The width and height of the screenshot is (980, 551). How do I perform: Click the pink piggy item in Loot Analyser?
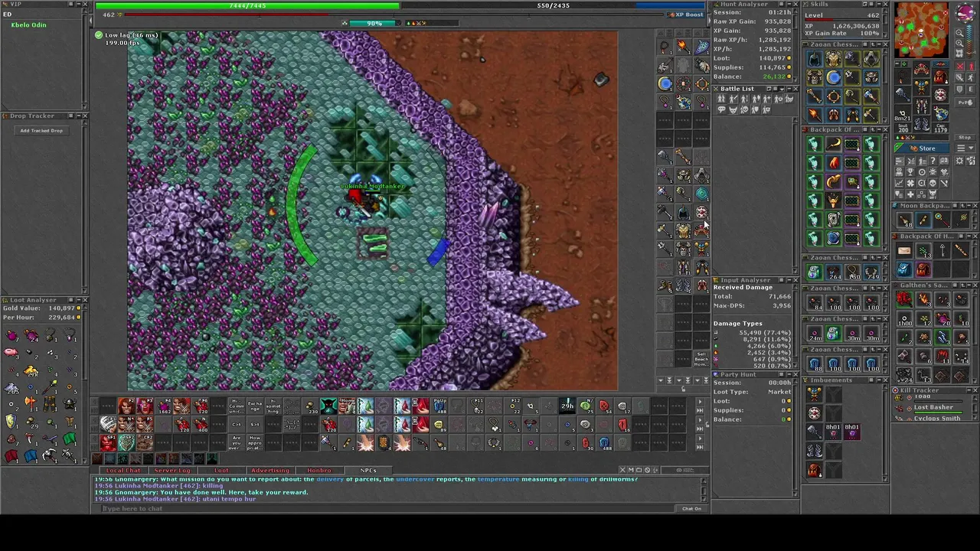(x=11, y=352)
